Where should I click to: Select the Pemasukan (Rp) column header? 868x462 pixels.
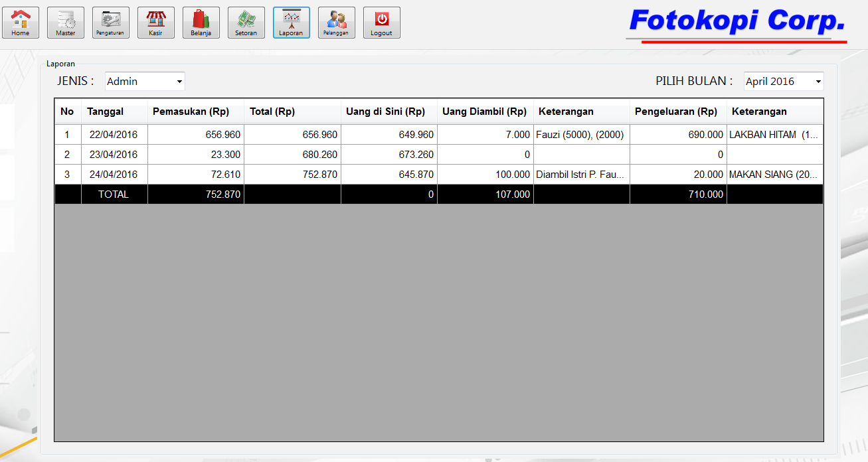195,111
